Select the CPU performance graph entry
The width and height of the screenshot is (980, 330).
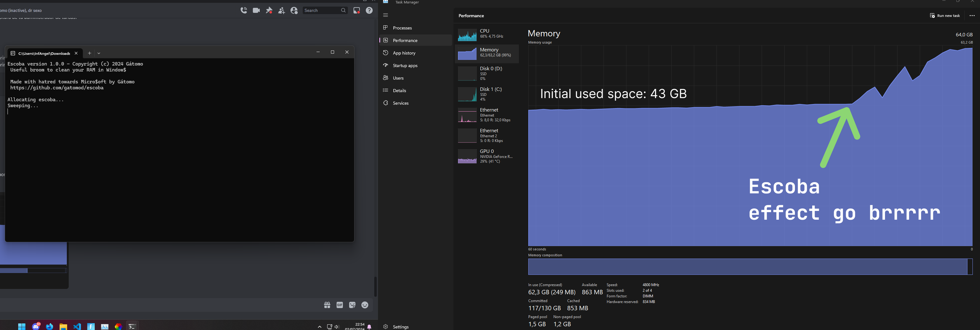[x=487, y=34]
